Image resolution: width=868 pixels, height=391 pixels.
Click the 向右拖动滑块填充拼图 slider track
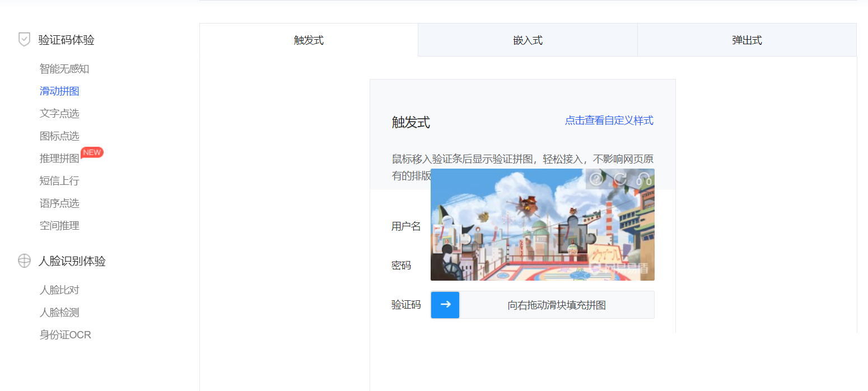(x=557, y=305)
